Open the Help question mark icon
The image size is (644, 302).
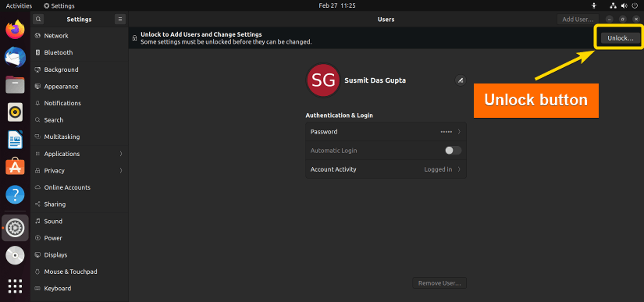[15, 194]
